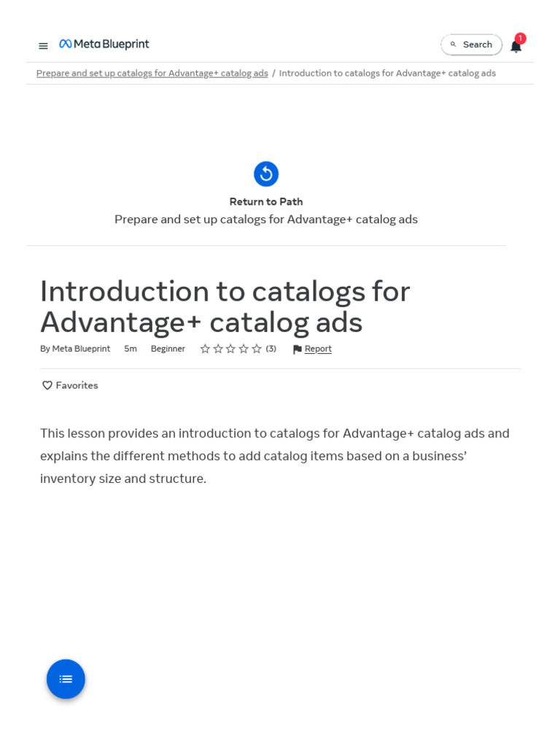Rate the lesson two stars
This screenshot has height=747, width=560.
point(218,349)
